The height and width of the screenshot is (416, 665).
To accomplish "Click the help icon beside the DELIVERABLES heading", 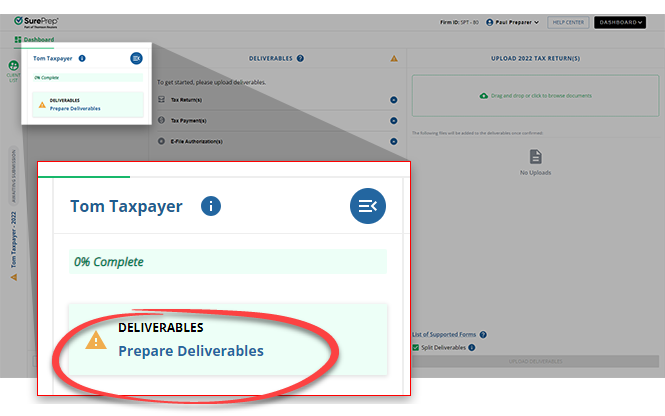I will (x=300, y=59).
